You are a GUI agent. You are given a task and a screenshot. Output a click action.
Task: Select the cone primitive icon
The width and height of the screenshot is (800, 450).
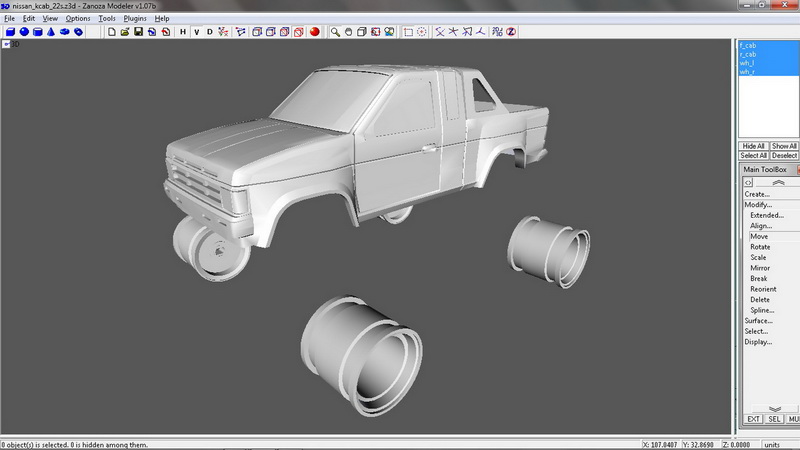click(49, 32)
